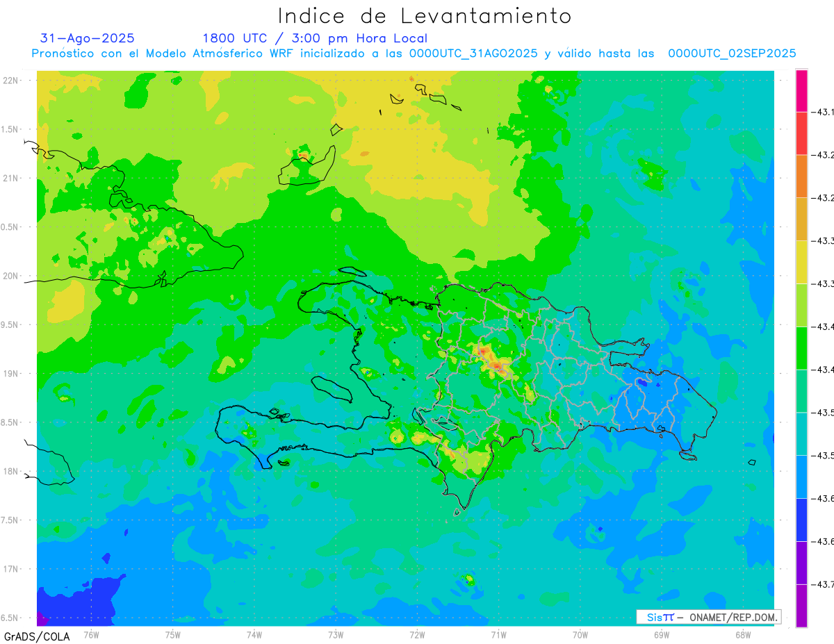Viewport: 834px width, 644px height.
Task: Click the 71W longitude label
Action: coord(498,635)
